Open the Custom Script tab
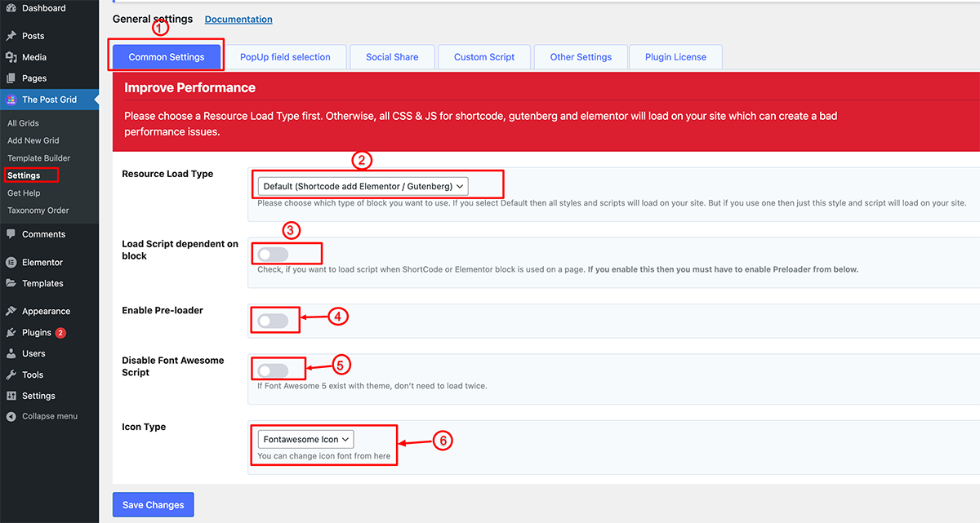The height and width of the screenshot is (523, 980). point(484,57)
